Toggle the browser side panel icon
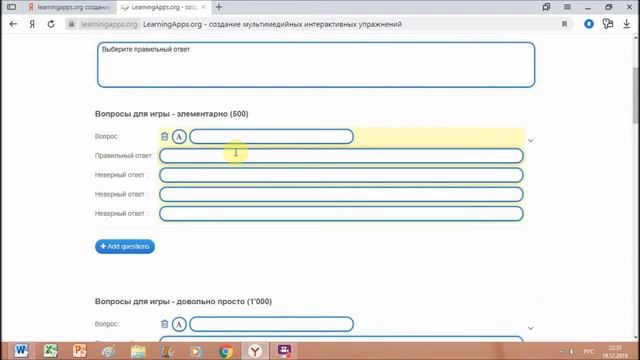 [11, 7]
